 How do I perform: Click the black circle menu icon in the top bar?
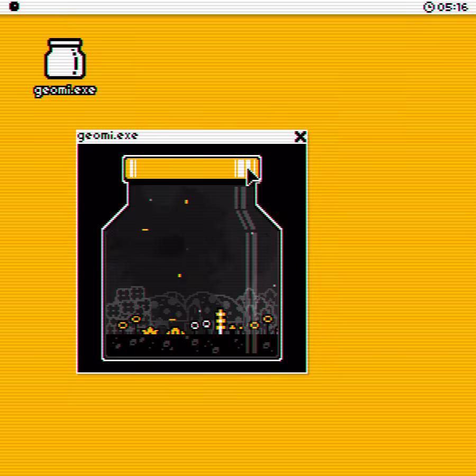[14, 6]
